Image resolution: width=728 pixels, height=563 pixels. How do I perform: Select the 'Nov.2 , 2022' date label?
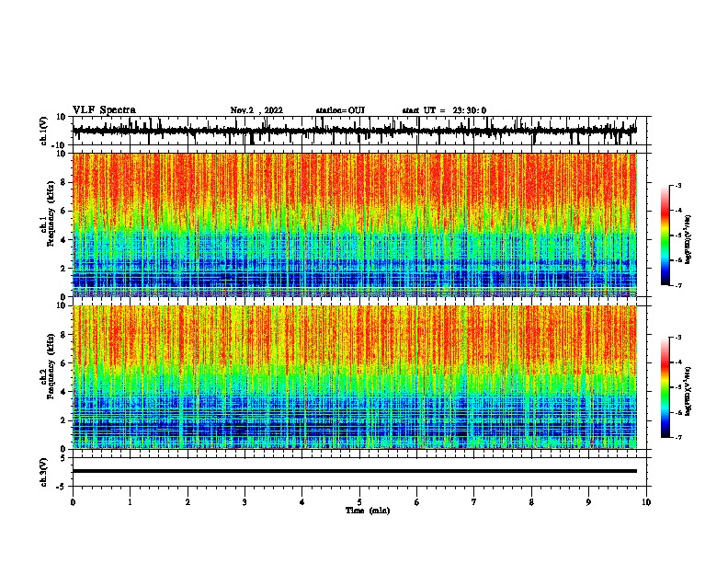tap(256, 110)
